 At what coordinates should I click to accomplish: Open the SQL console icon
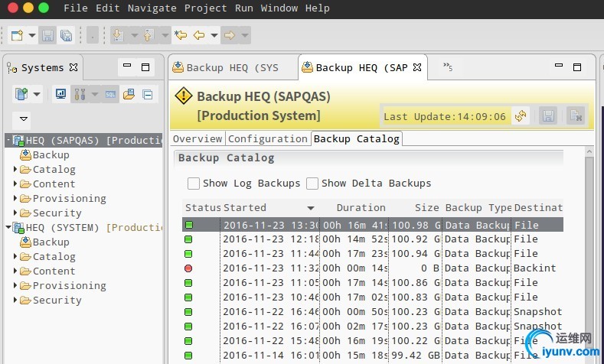click(111, 94)
